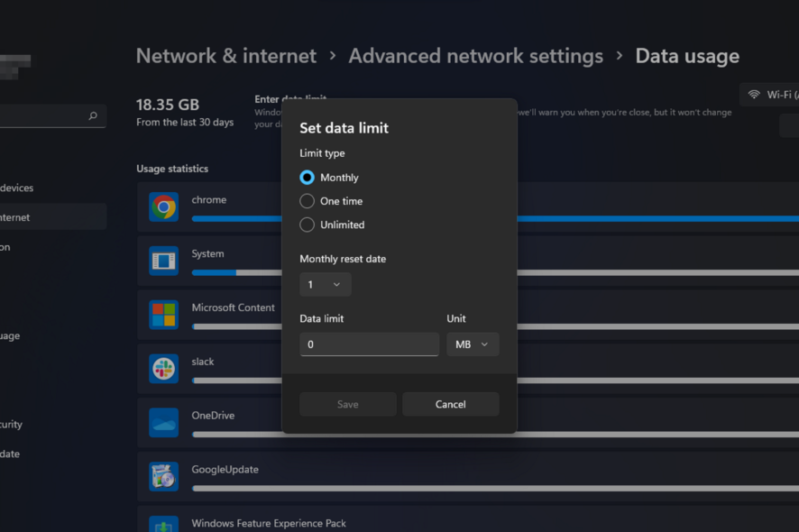Open the devices sidebar item
This screenshot has height=532, width=799.
pyautogui.click(x=17, y=188)
